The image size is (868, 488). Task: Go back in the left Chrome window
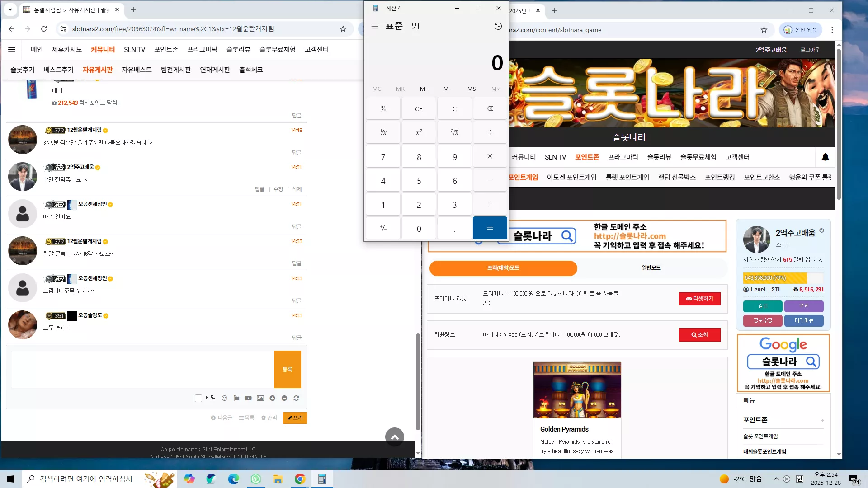pos(11,29)
